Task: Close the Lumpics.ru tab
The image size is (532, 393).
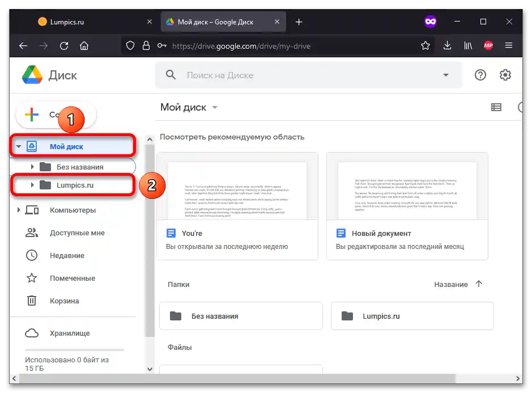Action: [x=149, y=22]
